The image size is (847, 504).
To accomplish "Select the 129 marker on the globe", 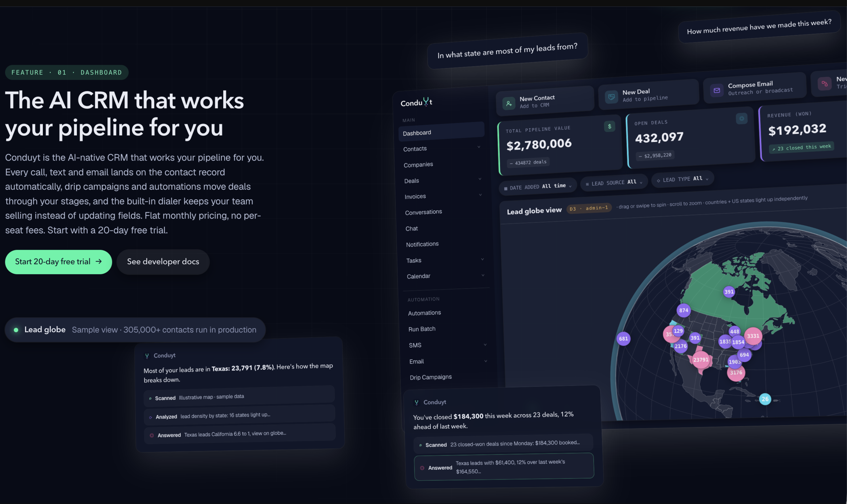I will coord(678,331).
